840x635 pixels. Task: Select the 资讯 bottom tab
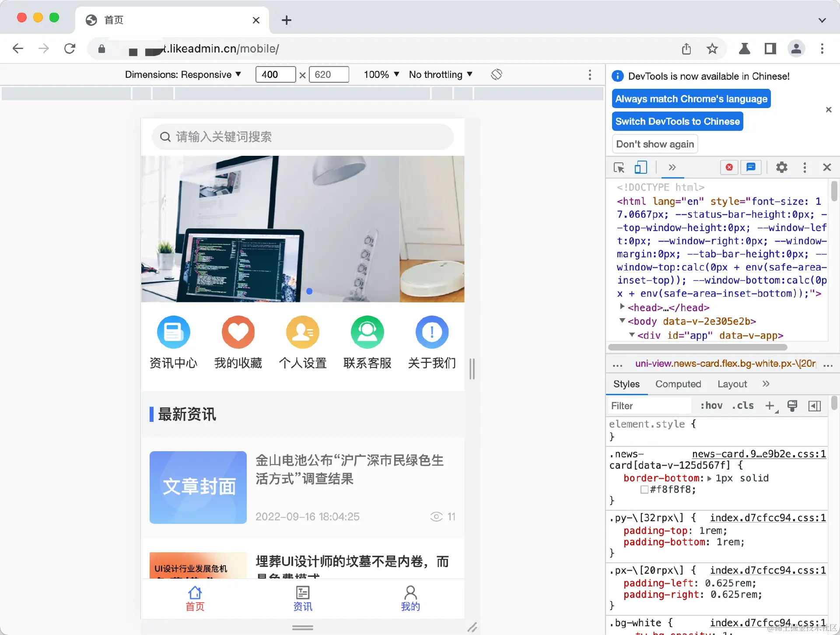click(x=302, y=598)
